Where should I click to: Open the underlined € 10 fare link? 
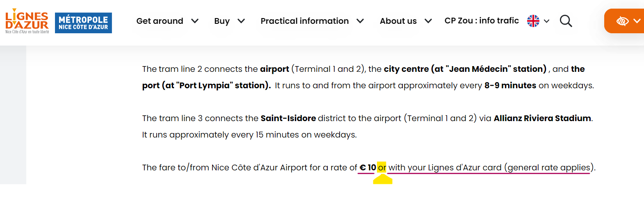point(368,167)
